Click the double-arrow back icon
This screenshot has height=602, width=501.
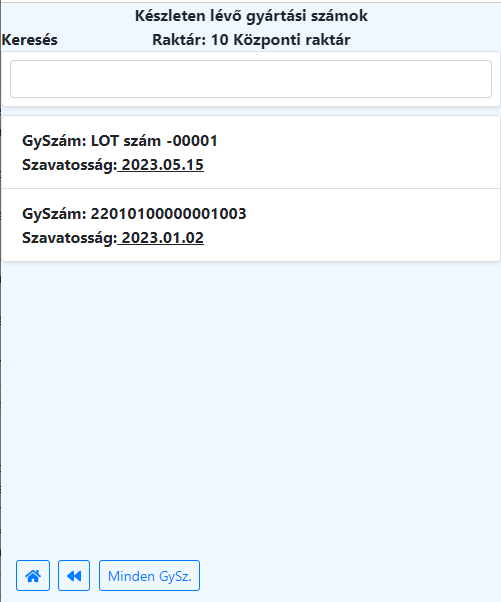(x=74, y=576)
